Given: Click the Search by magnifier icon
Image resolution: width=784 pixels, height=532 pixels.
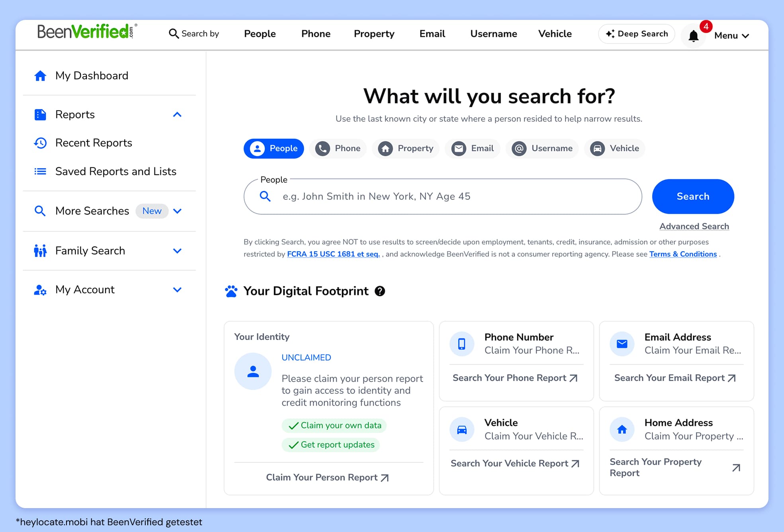Looking at the screenshot, I should tap(174, 34).
